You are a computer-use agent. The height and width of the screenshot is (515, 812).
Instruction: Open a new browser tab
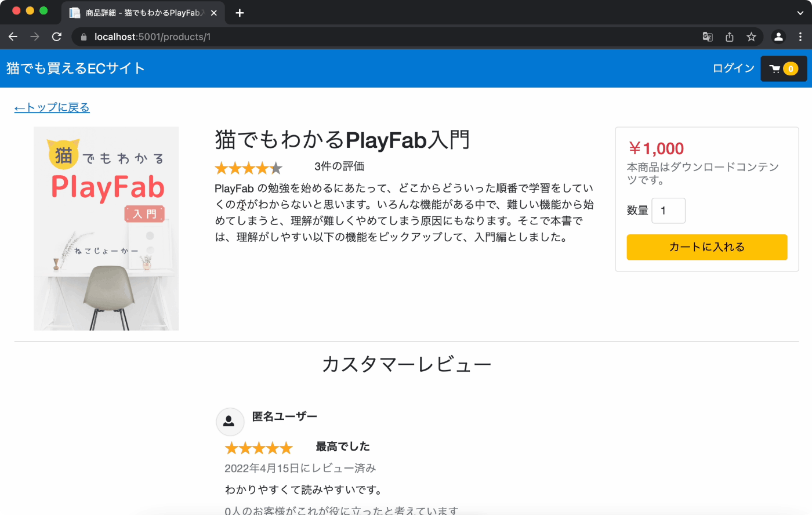(x=240, y=13)
